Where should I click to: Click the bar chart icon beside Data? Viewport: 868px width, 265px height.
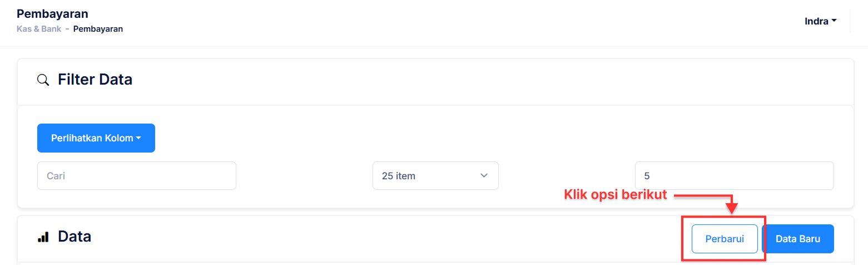point(43,237)
